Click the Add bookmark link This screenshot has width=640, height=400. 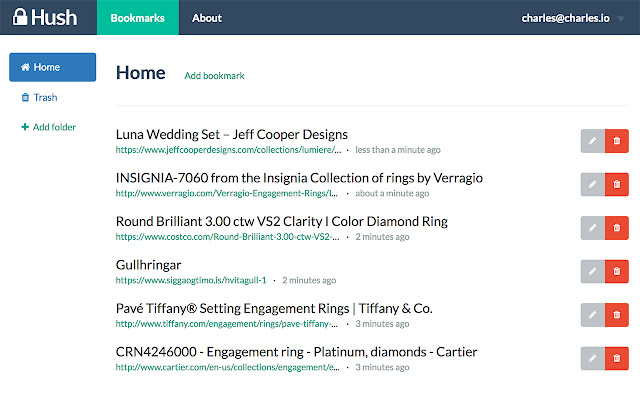tap(214, 76)
